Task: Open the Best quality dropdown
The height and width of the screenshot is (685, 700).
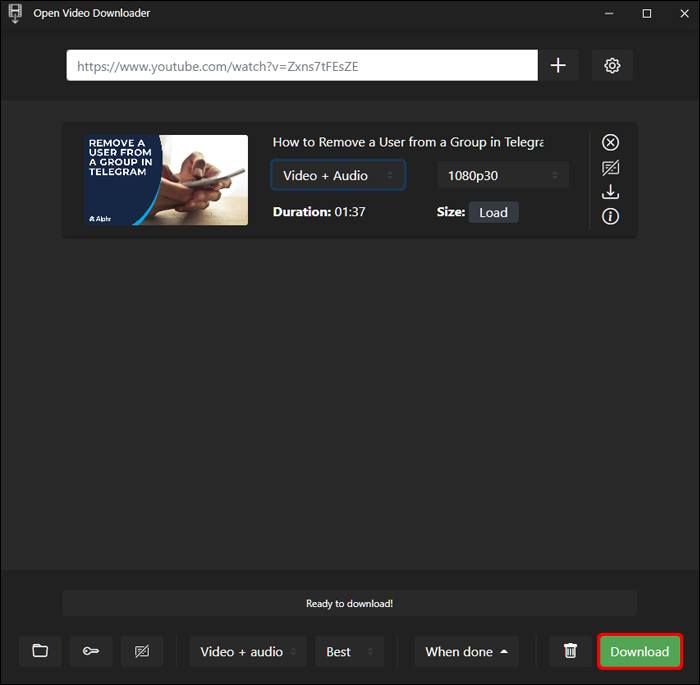Action: tap(350, 652)
